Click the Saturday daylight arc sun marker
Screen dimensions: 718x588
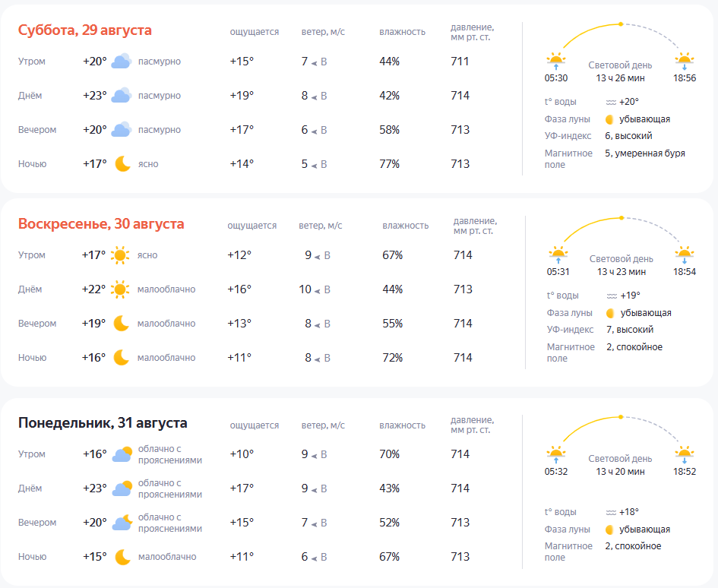tap(621, 24)
